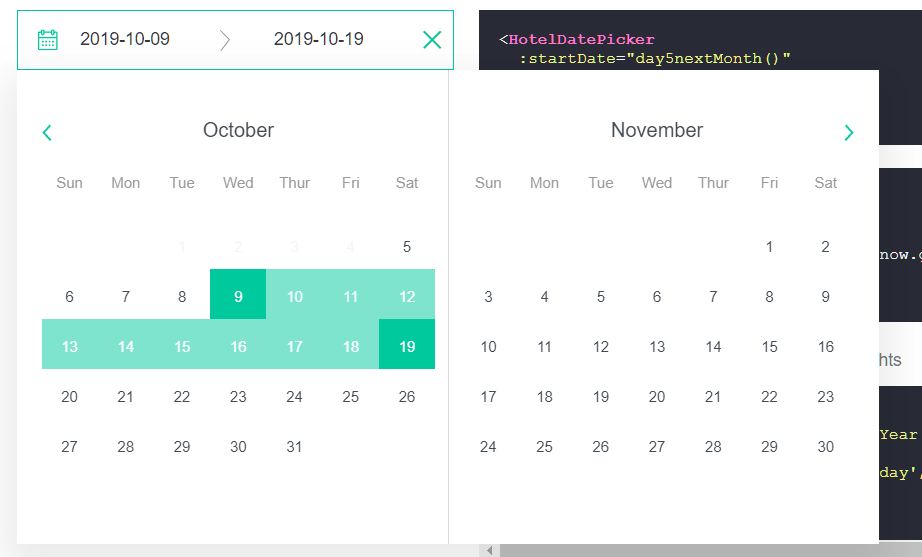Pick October 23 in the calendar
The height and width of the screenshot is (557, 922).
tap(238, 394)
